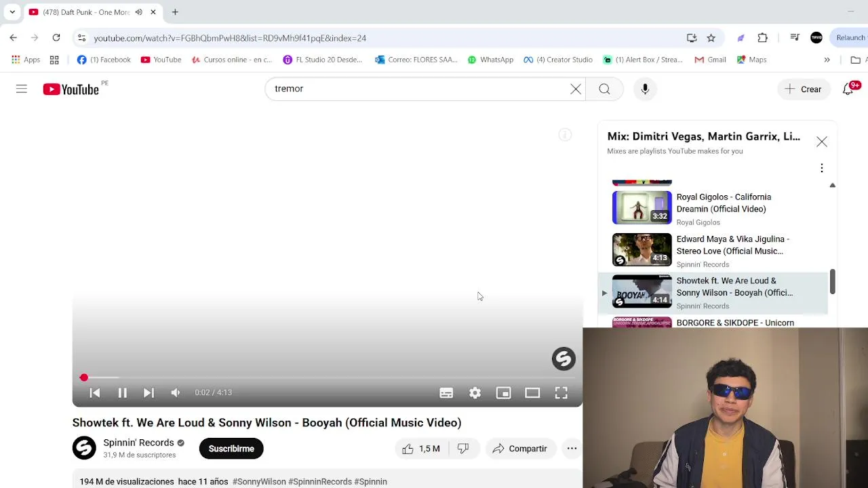Open the Creator Studio bookmark
Screen dimensions: 868x488
pyautogui.click(x=558, y=60)
